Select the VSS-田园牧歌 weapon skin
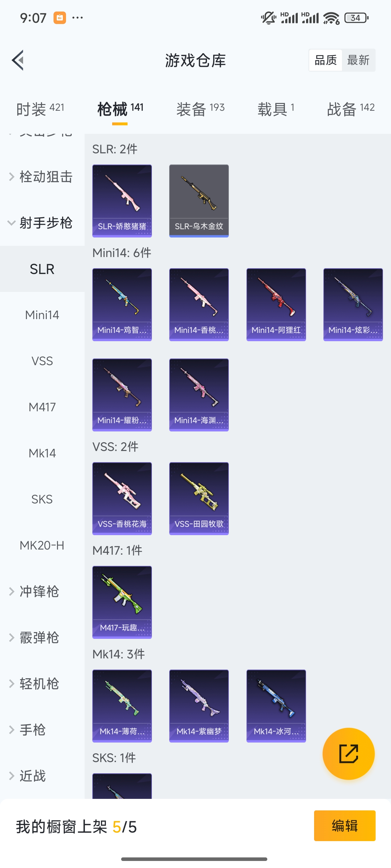This screenshot has width=391, height=868. click(199, 499)
